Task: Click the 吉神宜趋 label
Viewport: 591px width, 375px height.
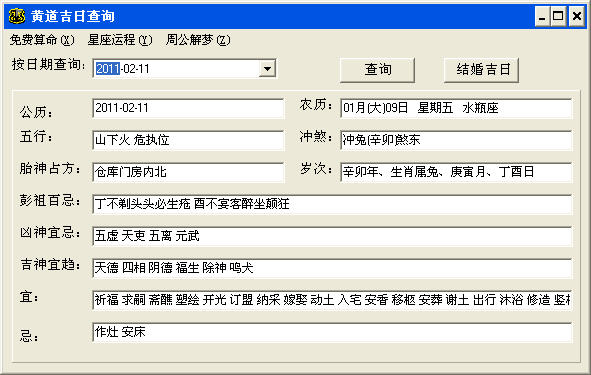Action: click(x=50, y=265)
